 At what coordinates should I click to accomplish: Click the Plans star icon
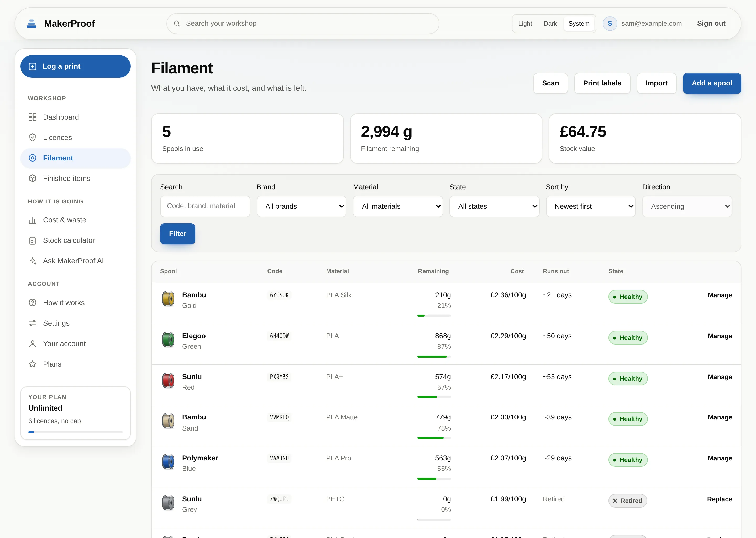pyautogui.click(x=33, y=364)
